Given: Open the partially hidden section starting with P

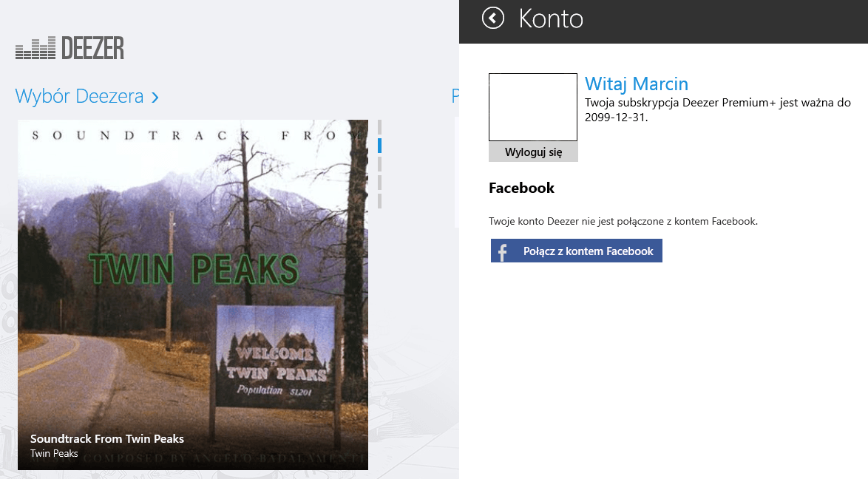Looking at the screenshot, I should [455, 96].
